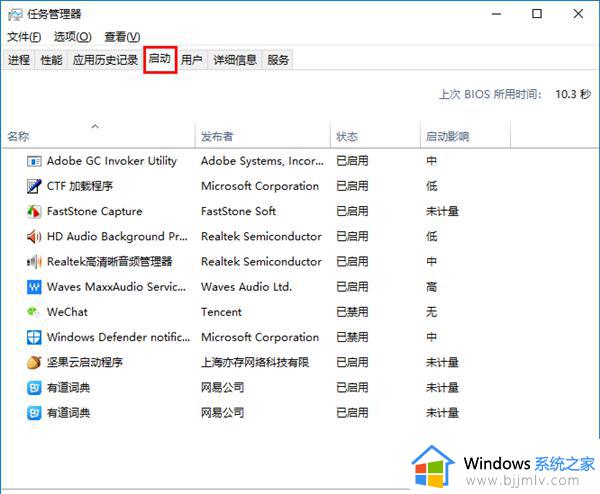Select the CTF 加载程序 entry
The width and height of the screenshot is (600, 494).
(80, 186)
